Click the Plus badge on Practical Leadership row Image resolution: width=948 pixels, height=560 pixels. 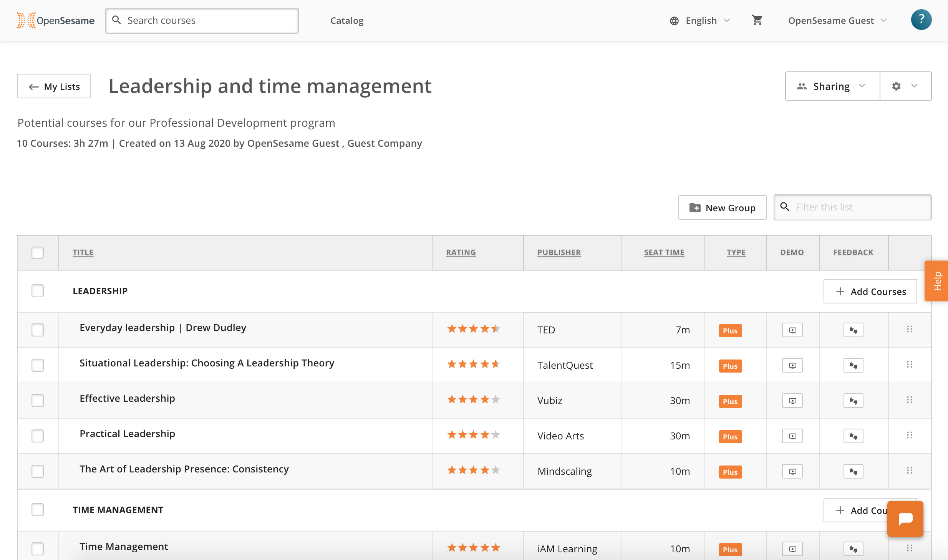point(730,437)
